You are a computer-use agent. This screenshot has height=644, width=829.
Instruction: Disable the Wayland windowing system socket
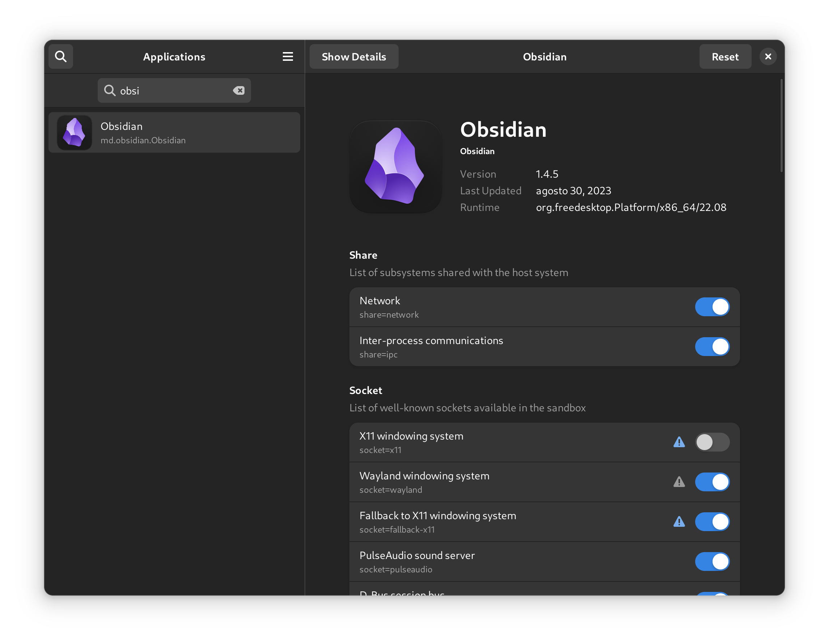pyautogui.click(x=712, y=482)
